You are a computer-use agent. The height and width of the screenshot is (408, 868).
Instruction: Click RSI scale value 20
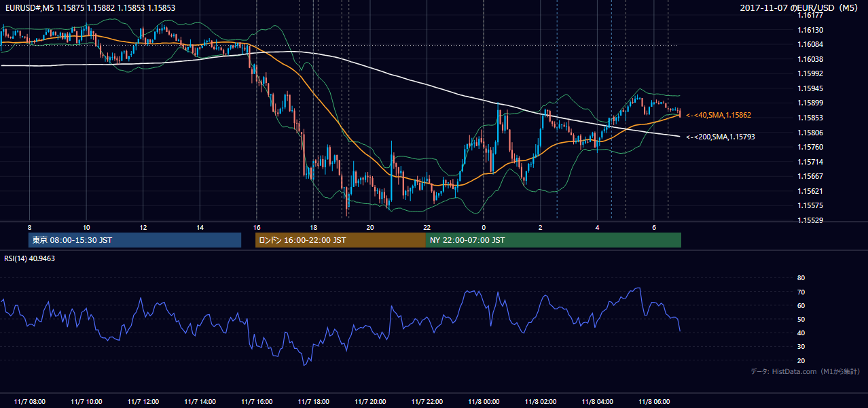(801, 360)
